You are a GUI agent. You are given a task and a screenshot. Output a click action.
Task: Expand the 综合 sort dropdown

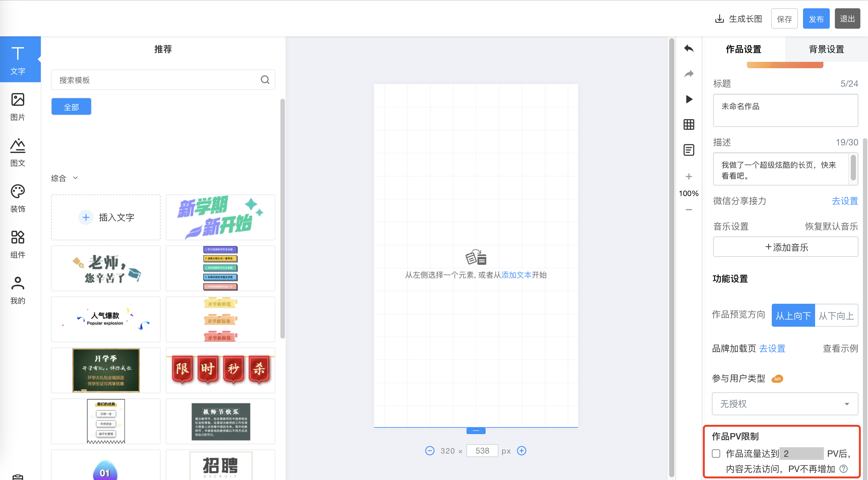pos(64,178)
